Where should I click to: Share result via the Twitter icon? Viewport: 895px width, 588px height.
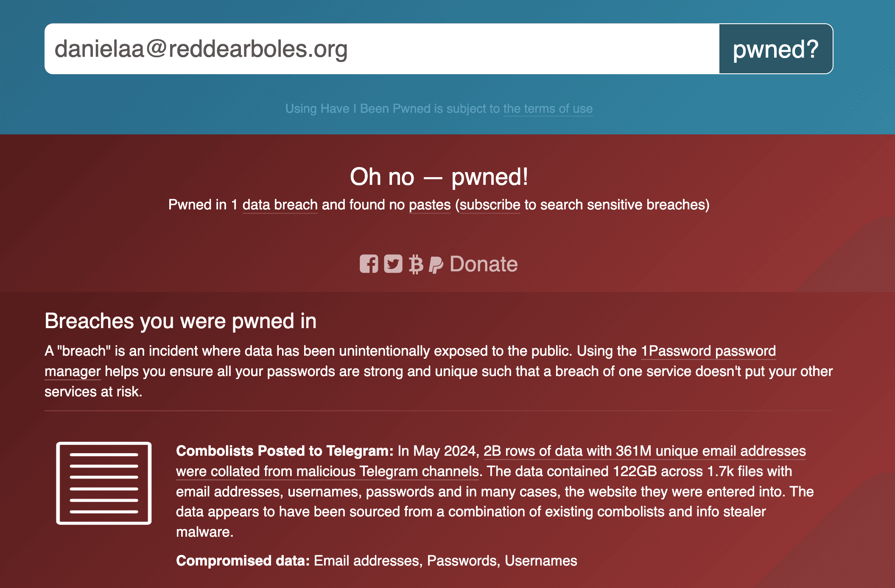click(393, 264)
